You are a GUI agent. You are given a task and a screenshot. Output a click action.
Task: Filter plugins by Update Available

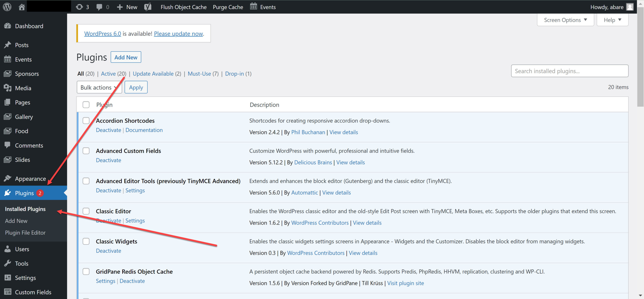(153, 74)
